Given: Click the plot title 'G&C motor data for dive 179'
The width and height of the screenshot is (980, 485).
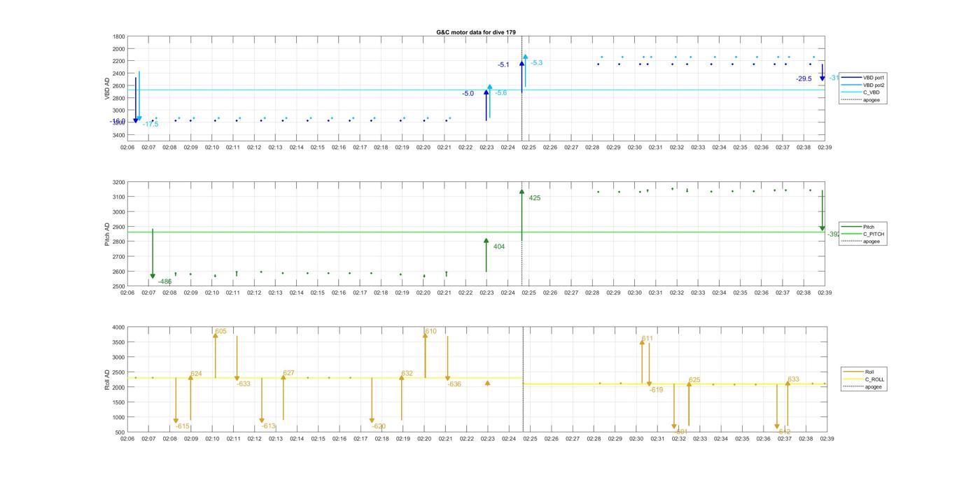Looking at the screenshot, I should (x=476, y=32).
